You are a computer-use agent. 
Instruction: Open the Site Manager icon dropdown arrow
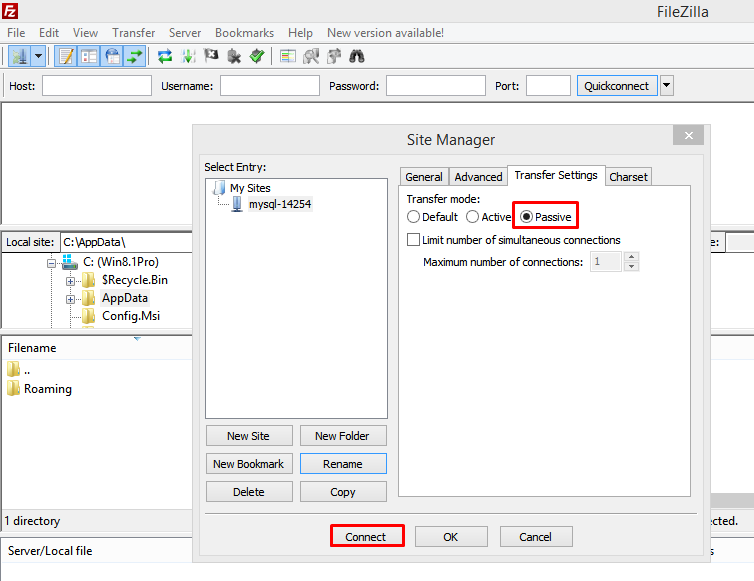point(38,57)
